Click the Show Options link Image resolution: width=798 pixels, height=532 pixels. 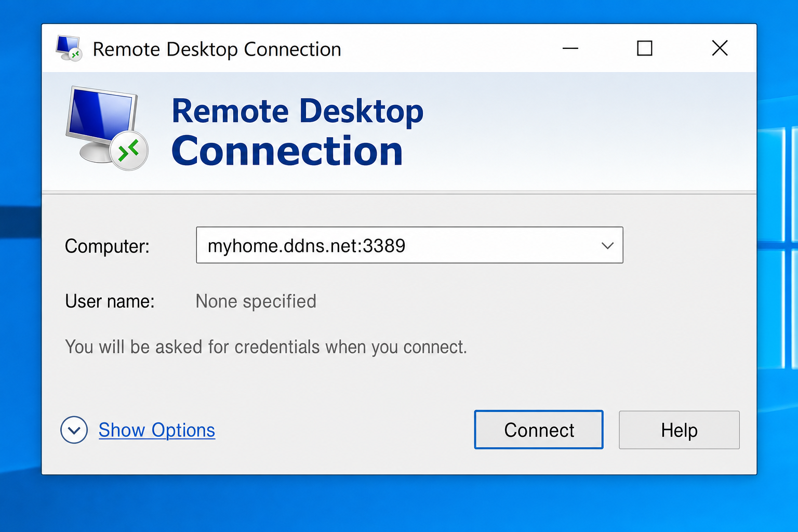tap(157, 430)
